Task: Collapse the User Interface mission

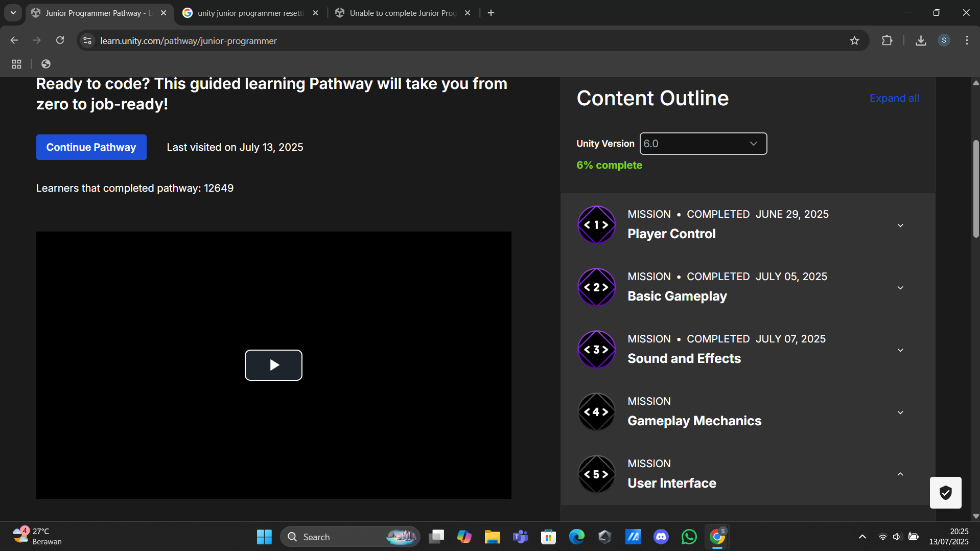Action: [x=900, y=474]
